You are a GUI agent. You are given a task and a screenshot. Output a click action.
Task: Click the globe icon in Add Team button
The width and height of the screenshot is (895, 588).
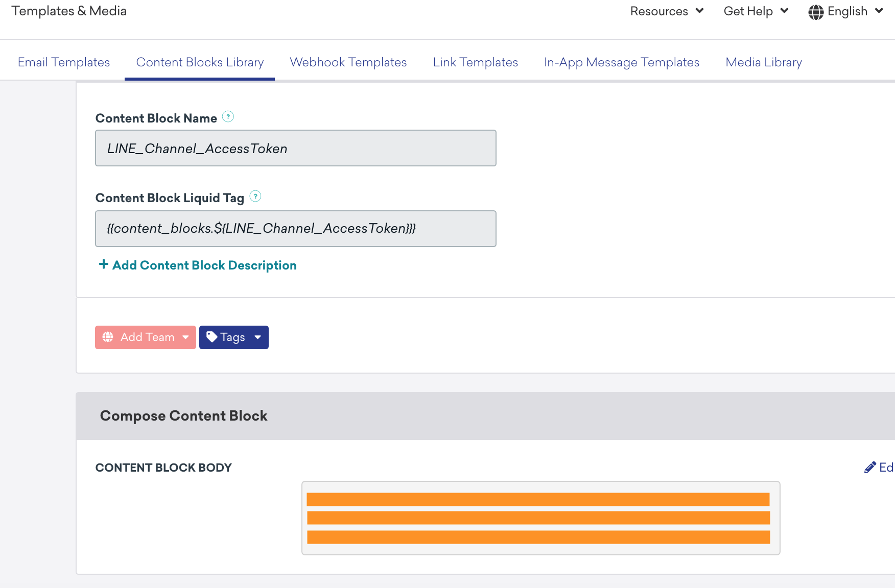108,337
